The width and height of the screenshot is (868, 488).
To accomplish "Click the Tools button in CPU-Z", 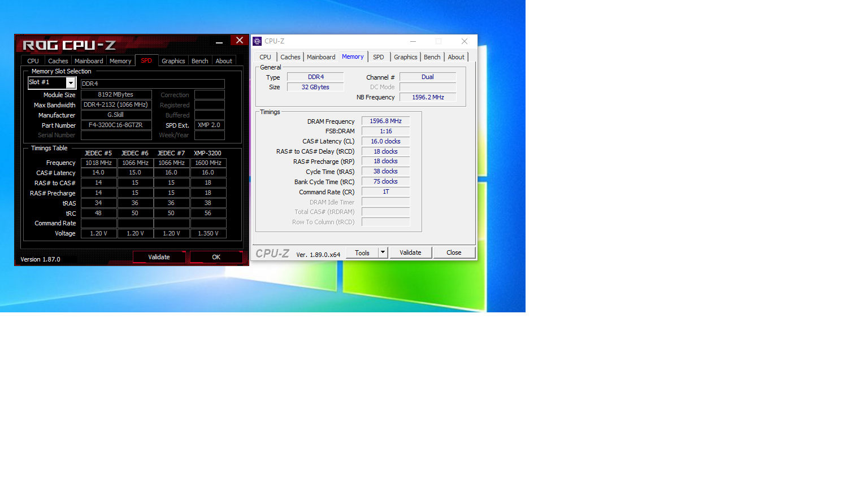I will [x=362, y=252].
